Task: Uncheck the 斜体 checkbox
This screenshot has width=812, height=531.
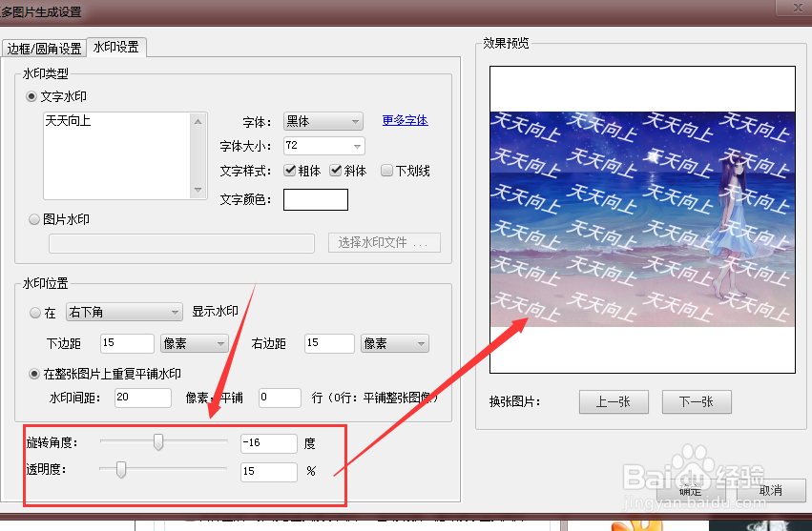Action: [336, 171]
